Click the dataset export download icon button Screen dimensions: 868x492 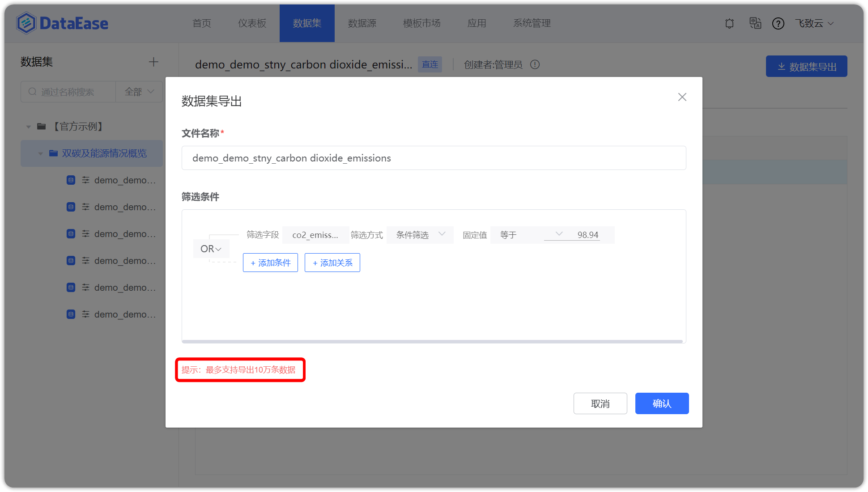coord(781,66)
